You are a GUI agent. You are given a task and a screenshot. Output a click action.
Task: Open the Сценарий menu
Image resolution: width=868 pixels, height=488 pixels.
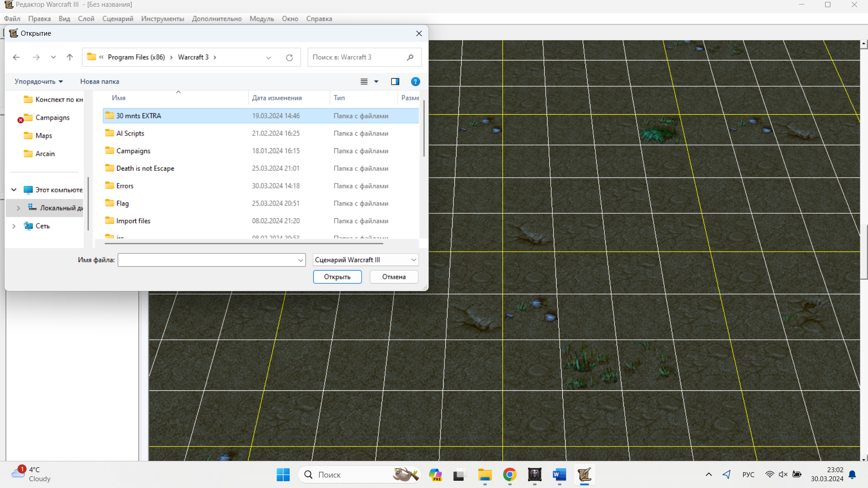pos(118,19)
